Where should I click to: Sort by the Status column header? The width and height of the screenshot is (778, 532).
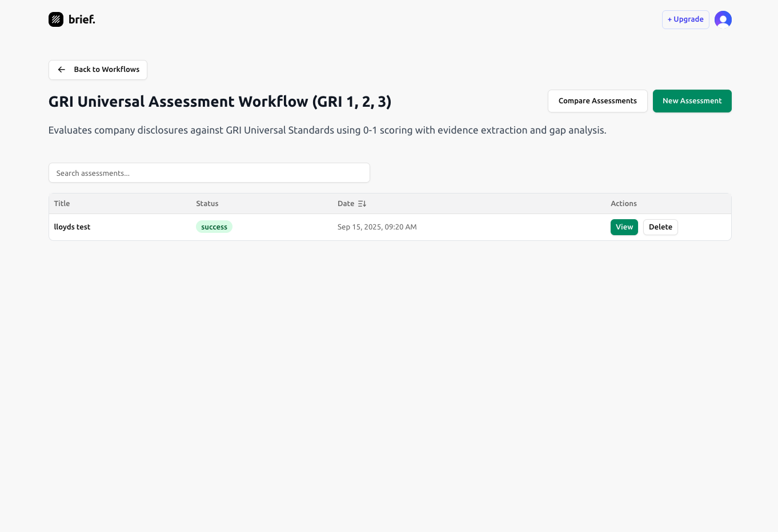click(x=207, y=203)
